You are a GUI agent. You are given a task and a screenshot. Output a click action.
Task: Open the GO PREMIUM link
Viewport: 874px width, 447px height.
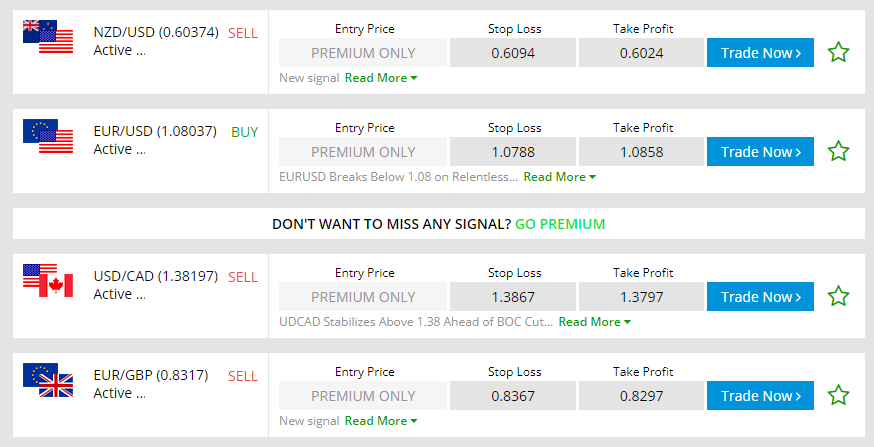(560, 224)
